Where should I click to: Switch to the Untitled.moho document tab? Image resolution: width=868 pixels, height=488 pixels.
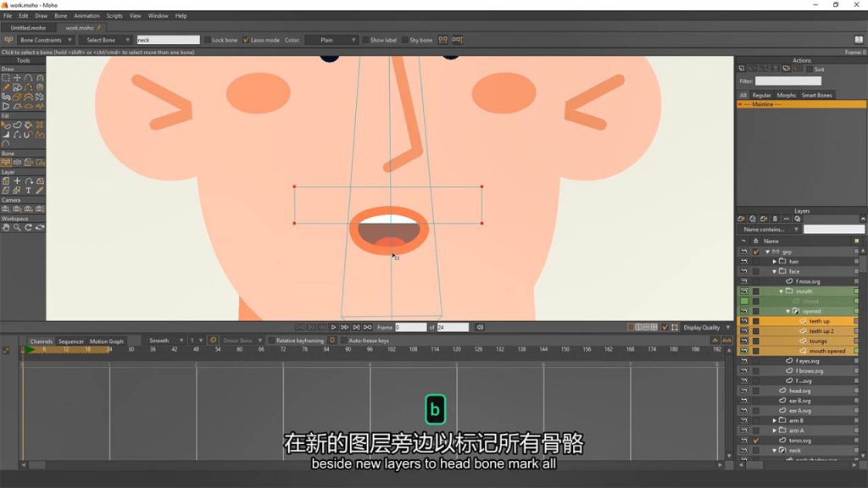[x=28, y=28]
